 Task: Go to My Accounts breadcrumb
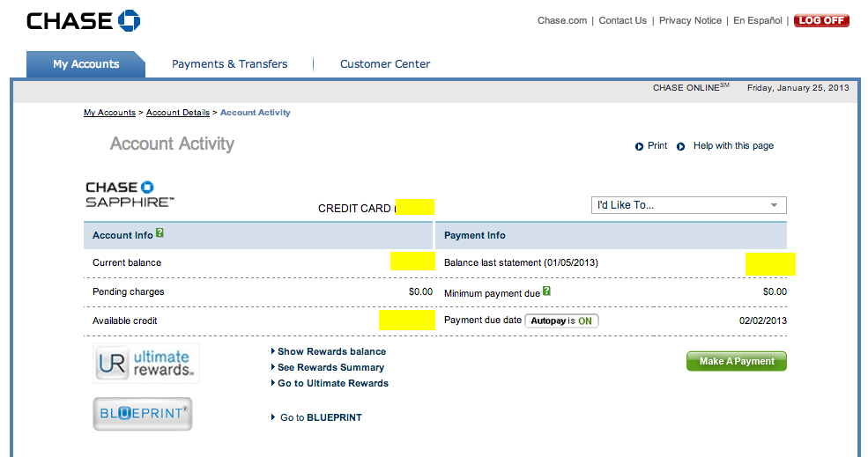tap(109, 113)
